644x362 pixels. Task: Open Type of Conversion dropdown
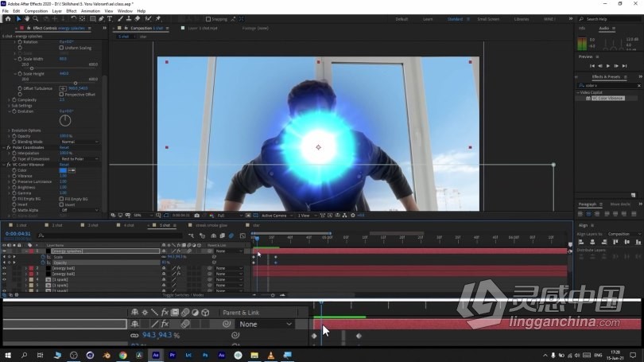click(80, 158)
